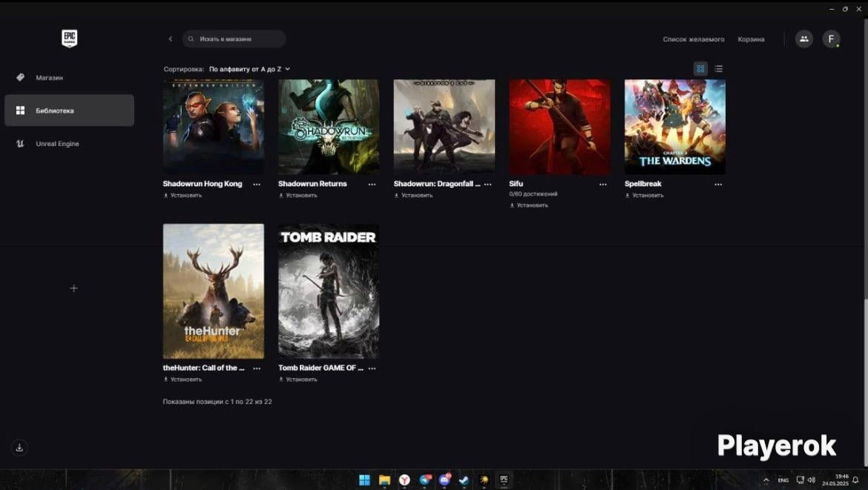Click the Epic Games logo in the sidebar

[69, 38]
